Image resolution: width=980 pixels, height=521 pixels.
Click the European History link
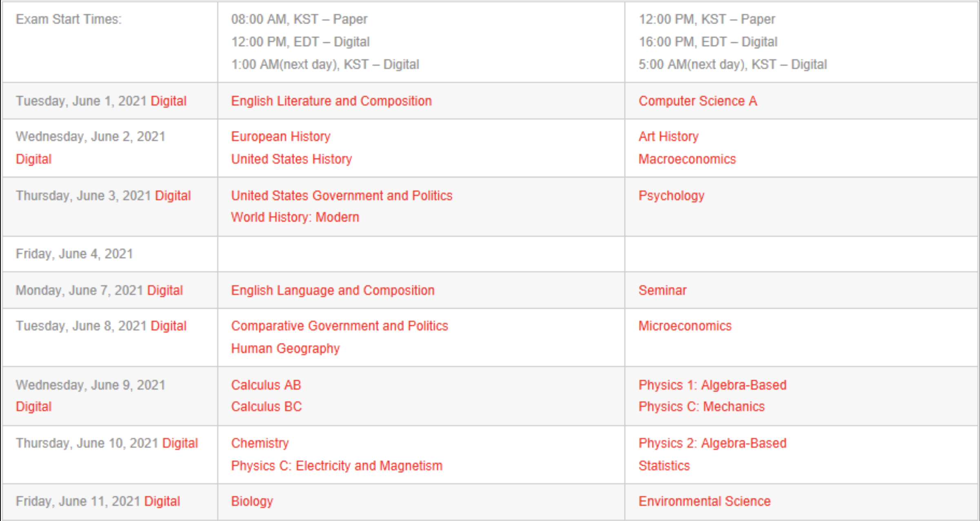click(281, 136)
